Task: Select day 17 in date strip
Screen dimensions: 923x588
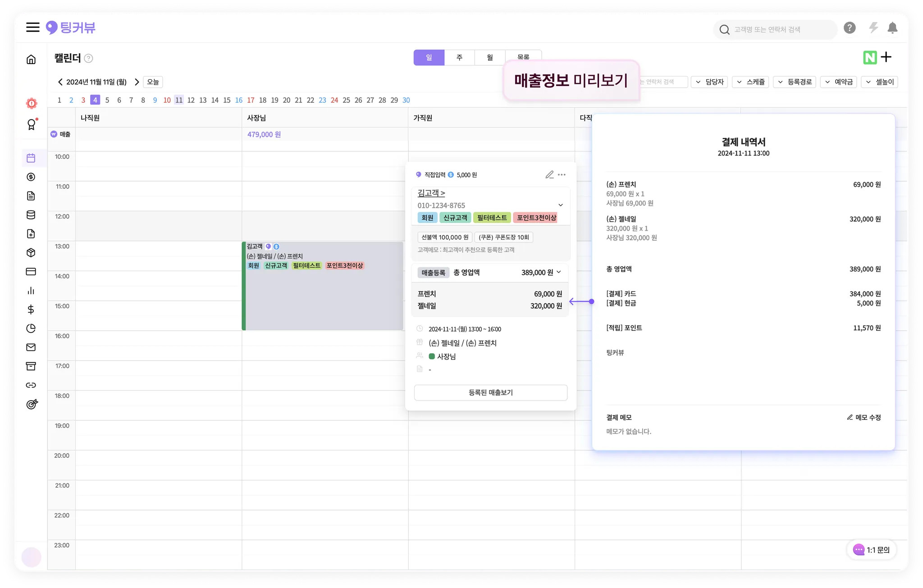Action: pyautogui.click(x=251, y=100)
